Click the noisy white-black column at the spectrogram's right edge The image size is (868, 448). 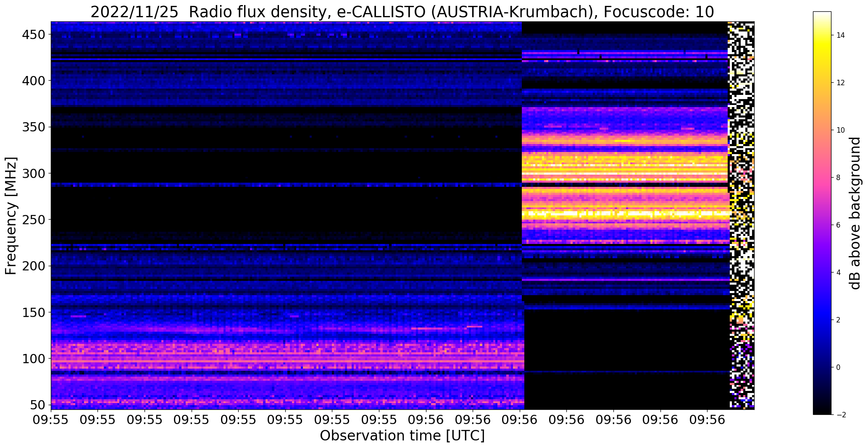click(742, 215)
